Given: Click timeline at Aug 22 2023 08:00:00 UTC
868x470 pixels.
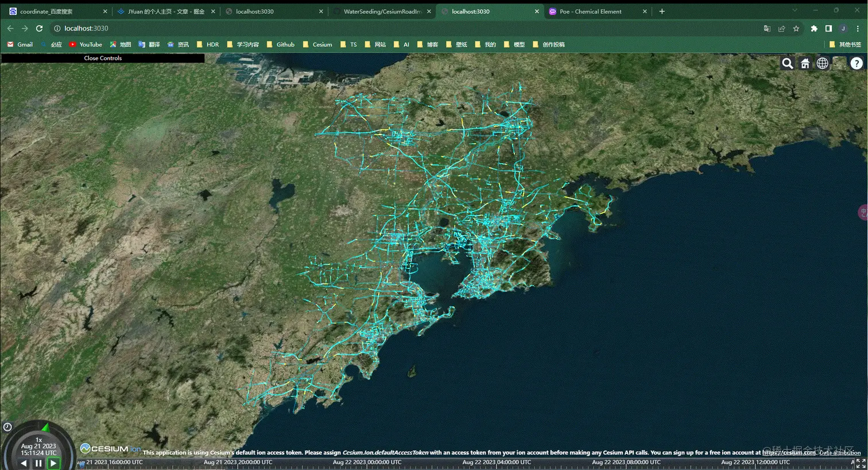Looking at the screenshot, I should 626,463.
